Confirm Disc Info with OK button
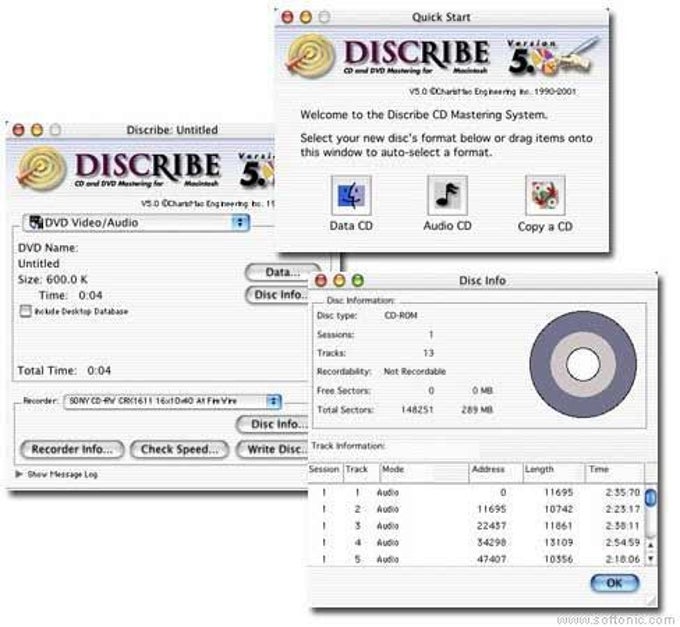The height and width of the screenshot is (627, 680). coord(615,583)
